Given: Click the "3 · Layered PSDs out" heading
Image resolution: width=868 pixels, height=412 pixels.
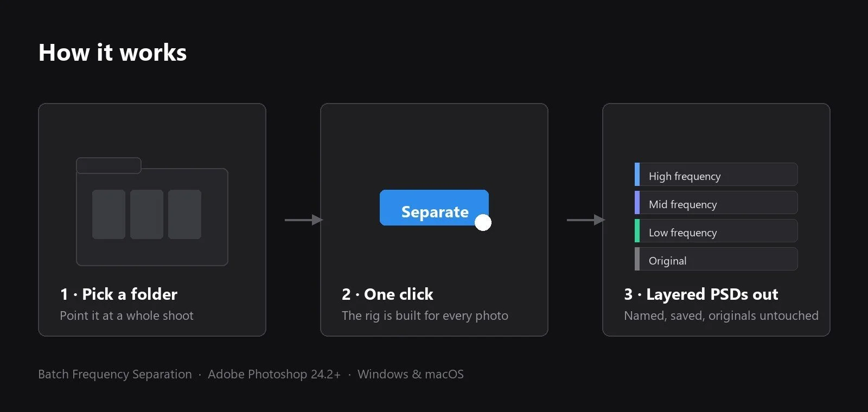Looking at the screenshot, I should (701, 294).
